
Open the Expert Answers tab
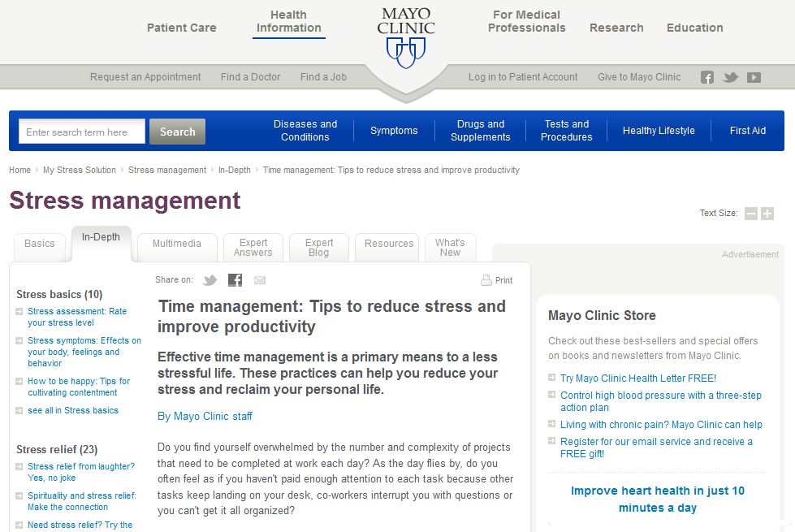pyautogui.click(x=253, y=248)
